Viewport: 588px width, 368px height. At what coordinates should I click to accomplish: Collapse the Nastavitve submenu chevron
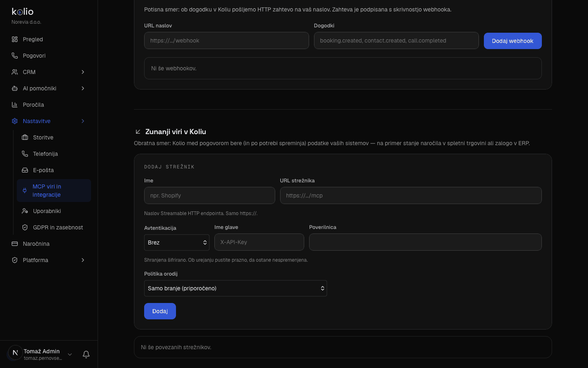click(x=83, y=121)
